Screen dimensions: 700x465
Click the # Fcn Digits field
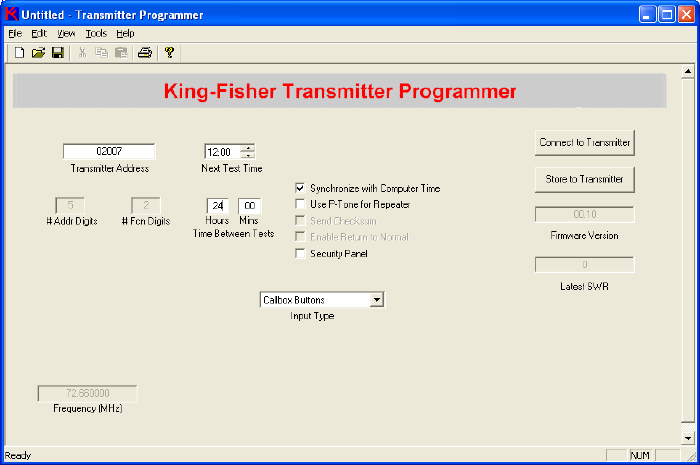tap(146, 205)
